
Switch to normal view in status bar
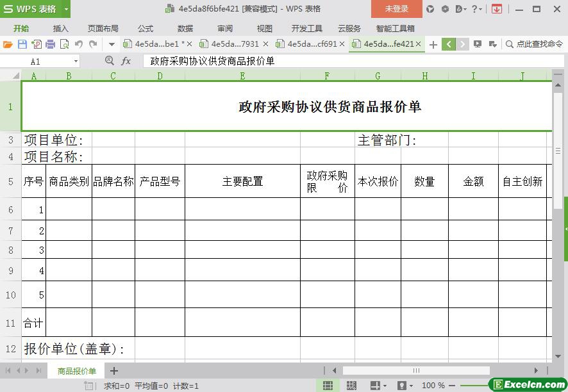pyautogui.click(x=328, y=386)
